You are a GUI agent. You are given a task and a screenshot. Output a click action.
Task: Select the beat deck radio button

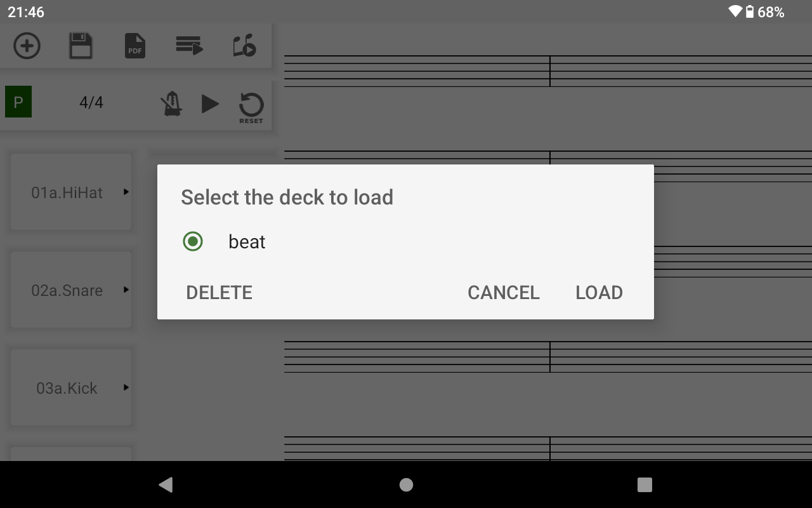193,241
